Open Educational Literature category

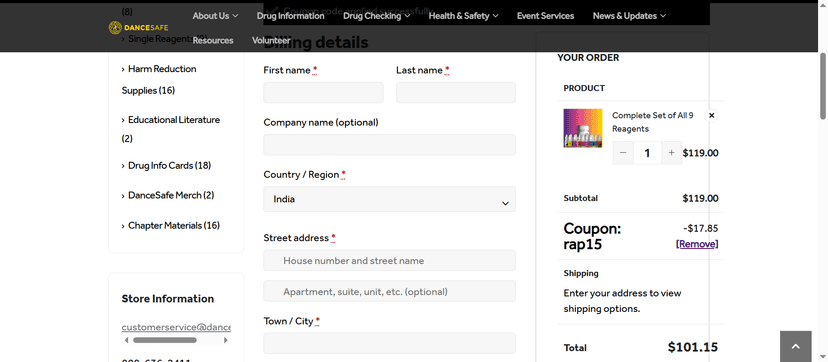(171, 129)
